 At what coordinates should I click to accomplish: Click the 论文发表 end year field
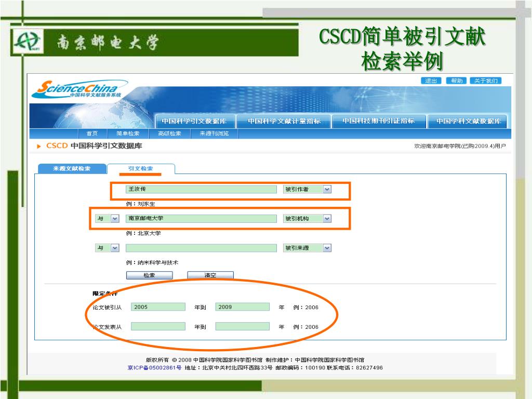pos(242,326)
